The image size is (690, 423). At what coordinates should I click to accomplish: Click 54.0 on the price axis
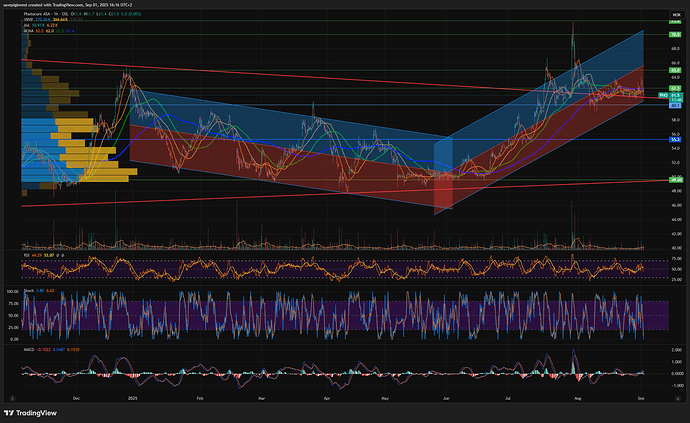[x=675, y=148]
